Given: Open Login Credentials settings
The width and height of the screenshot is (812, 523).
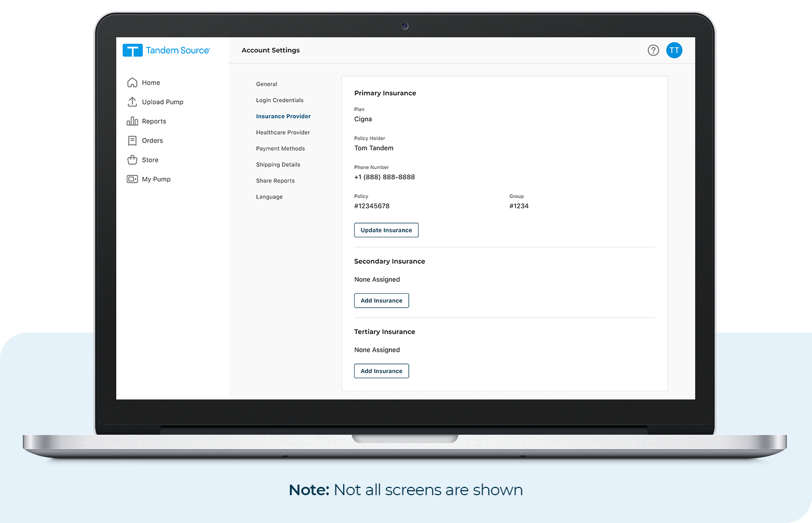Looking at the screenshot, I should (280, 100).
